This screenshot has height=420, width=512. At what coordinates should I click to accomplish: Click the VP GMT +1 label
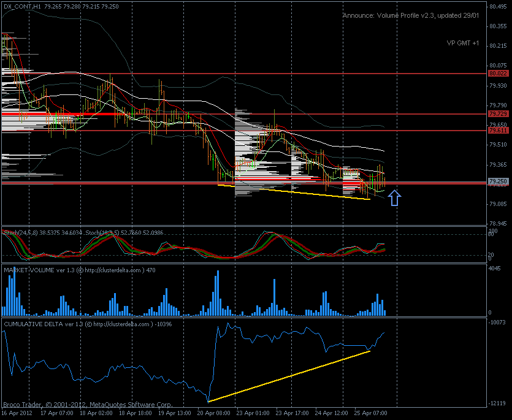click(463, 43)
